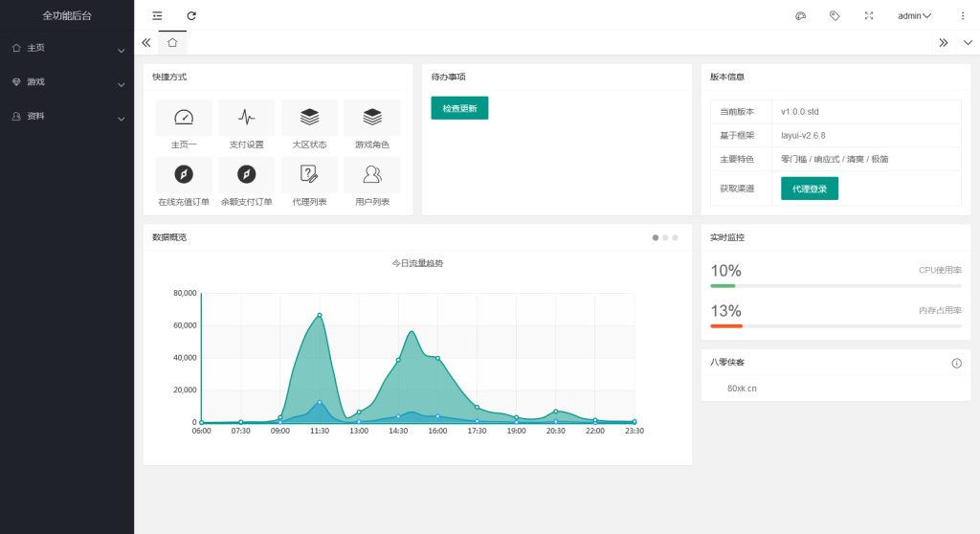Click the 代理登录 button
Viewport: 980px width, 534px height.
click(809, 189)
